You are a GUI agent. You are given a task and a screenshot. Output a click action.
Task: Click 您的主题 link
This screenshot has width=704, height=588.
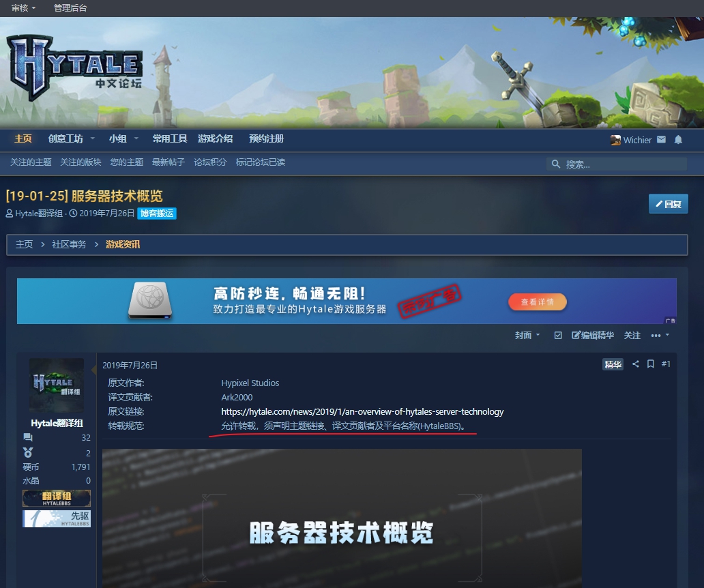tap(127, 162)
